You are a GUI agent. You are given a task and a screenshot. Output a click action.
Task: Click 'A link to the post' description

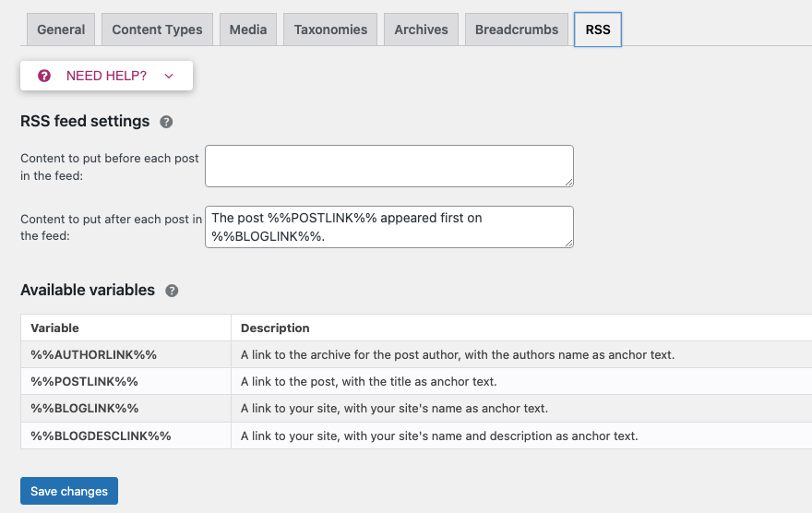[x=368, y=381]
